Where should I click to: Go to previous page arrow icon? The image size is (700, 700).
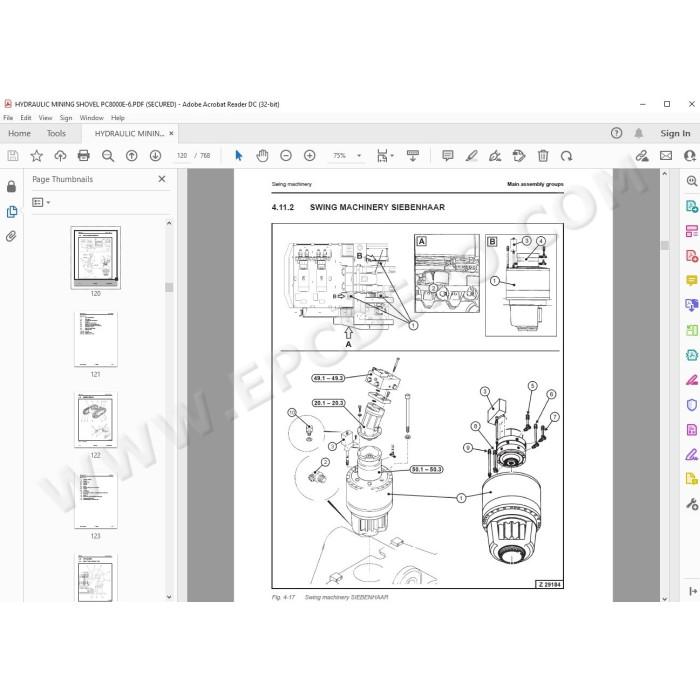[132, 156]
